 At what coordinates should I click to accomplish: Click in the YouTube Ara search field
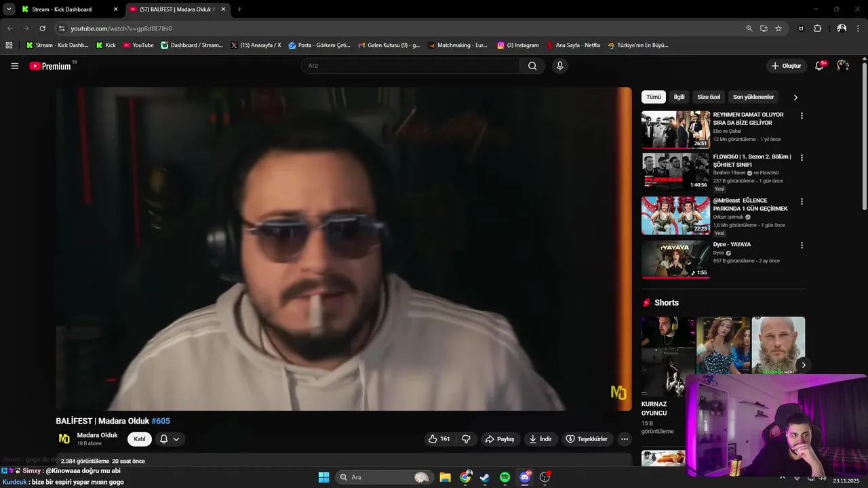(x=410, y=66)
